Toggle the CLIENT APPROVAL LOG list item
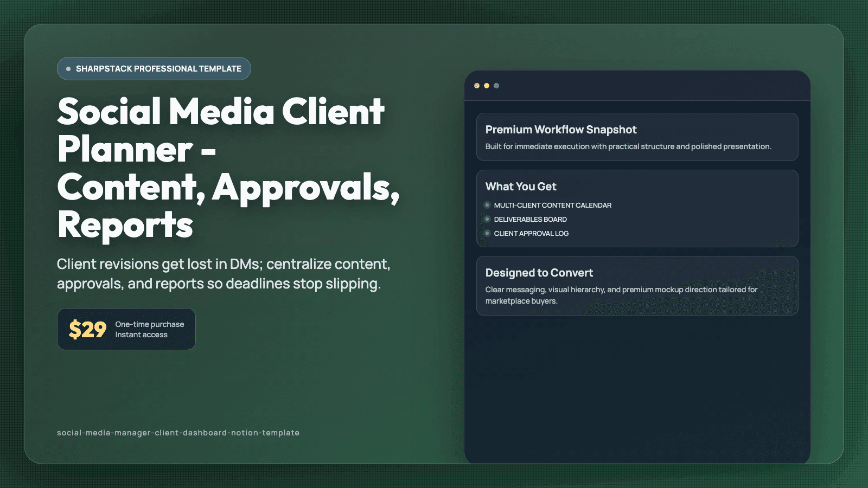868x488 pixels. click(531, 233)
